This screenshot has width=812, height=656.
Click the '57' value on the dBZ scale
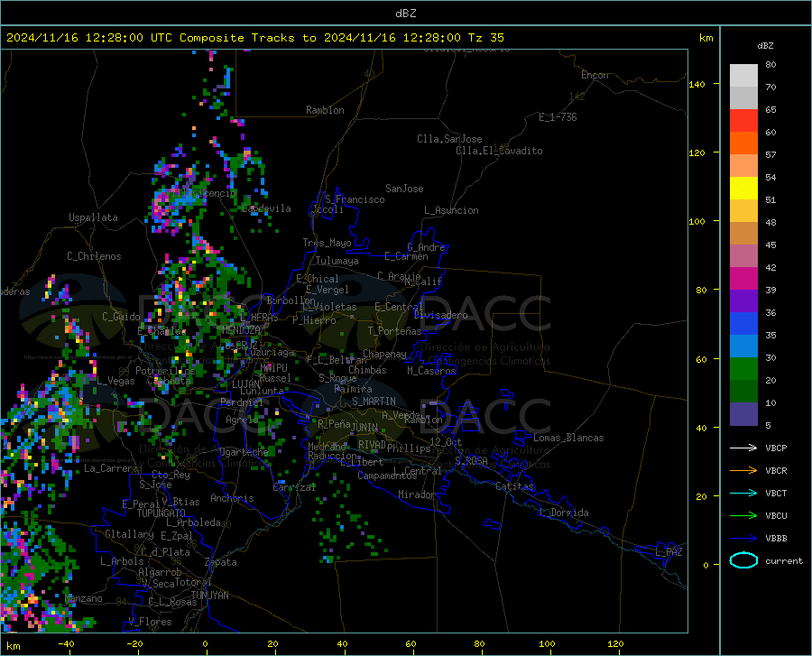tap(770, 155)
